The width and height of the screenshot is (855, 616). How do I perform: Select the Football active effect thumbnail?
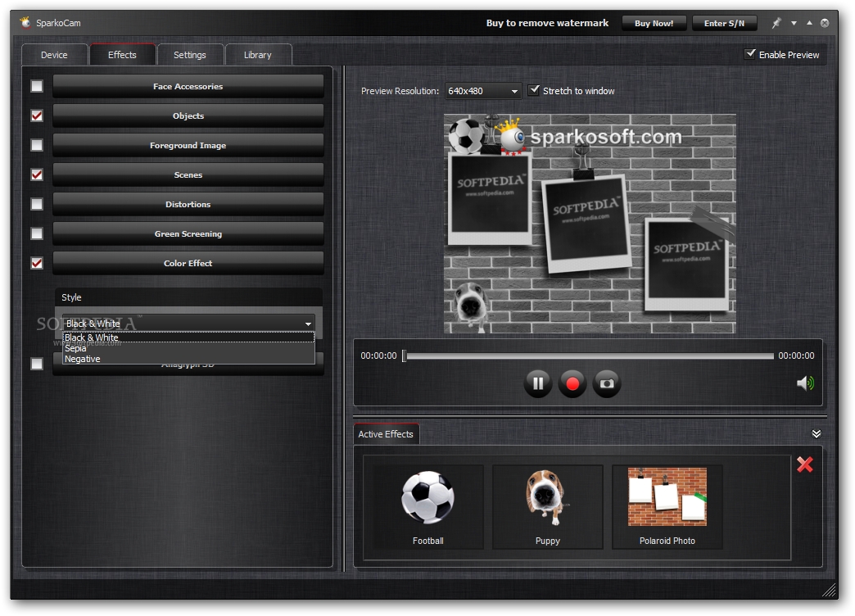(x=427, y=507)
